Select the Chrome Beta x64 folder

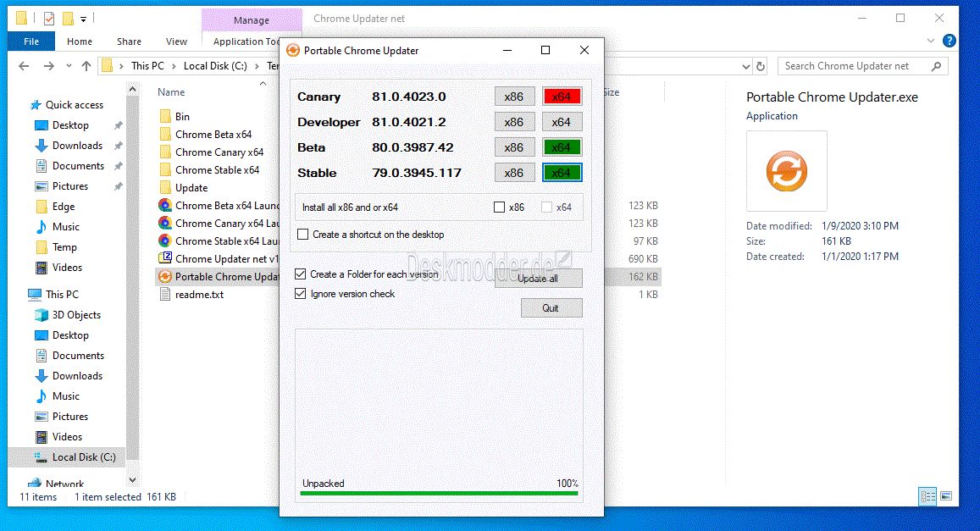pos(213,135)
